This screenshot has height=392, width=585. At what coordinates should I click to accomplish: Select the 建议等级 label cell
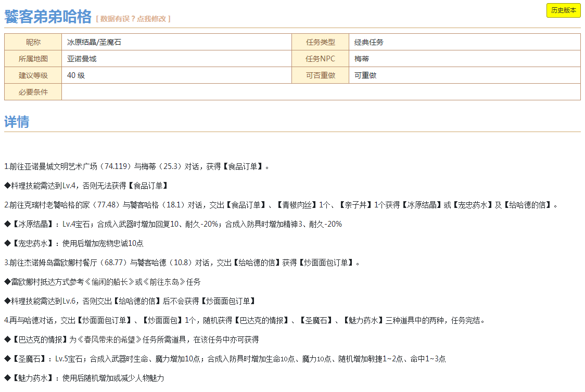pyautogui.click(x=33, y=75)
